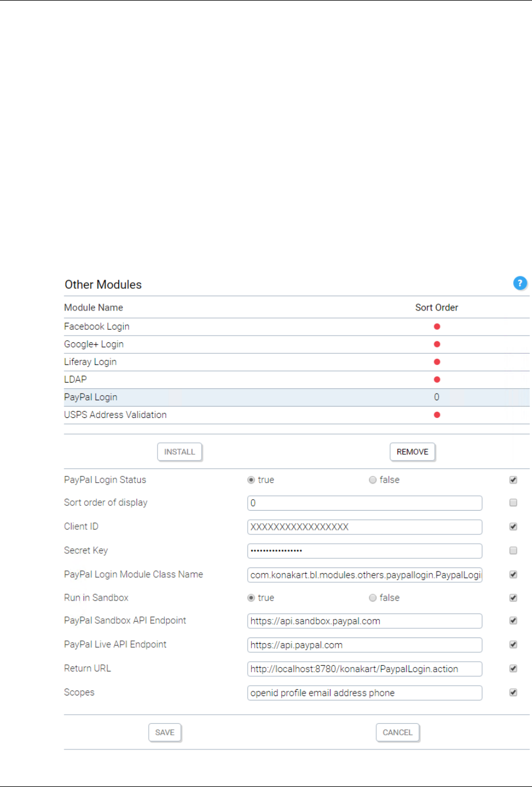Focus the PayPal Login Module Class Name field
The width and height of the screenshot is (532, 787).
365,575
